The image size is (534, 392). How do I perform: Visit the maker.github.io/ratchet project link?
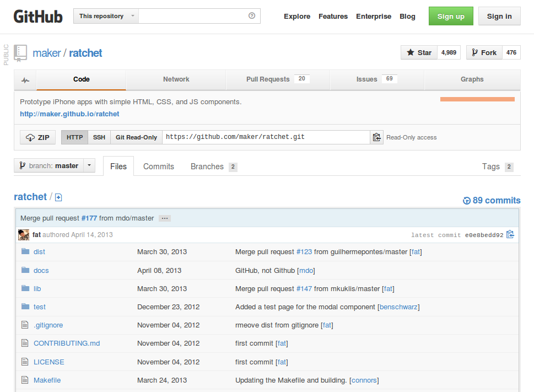coord(69,114)
